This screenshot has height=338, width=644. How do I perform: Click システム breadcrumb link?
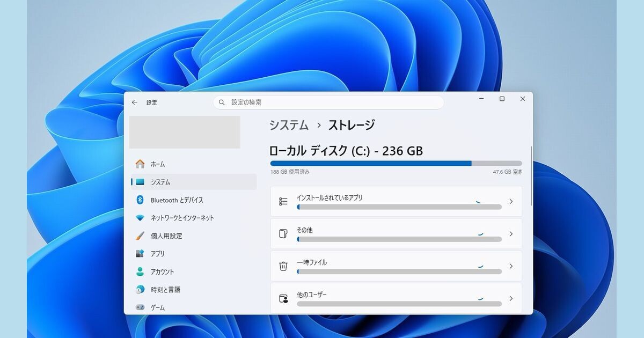(289, 125)
